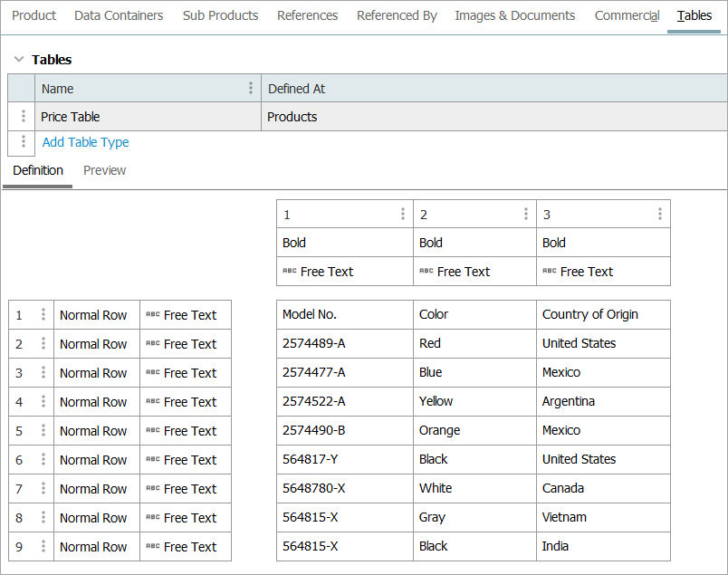The width and height of the screenshot is (728, 575).
Task: Click the Price Table row handle icon
Action: click(x=24, y=117)
